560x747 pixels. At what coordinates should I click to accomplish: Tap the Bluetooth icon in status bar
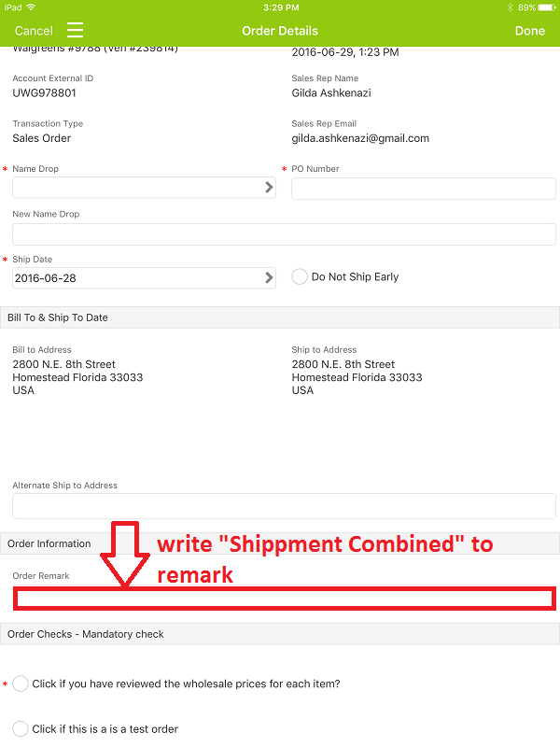pos(510,7)
